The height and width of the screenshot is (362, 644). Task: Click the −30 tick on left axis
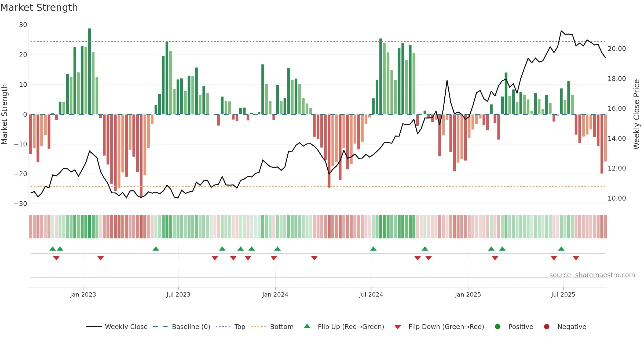21,204
